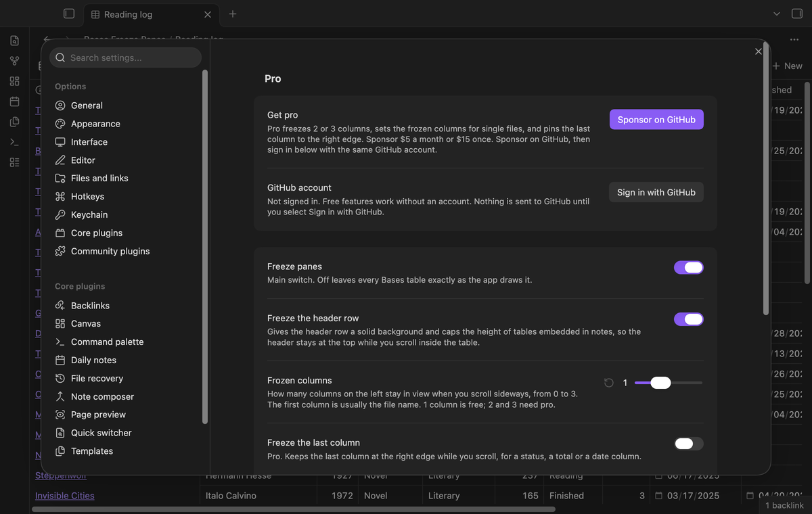This screenshot has height=514, width=812.
Task: Reset Frozen columns to default value
Action: pos(608,383)
